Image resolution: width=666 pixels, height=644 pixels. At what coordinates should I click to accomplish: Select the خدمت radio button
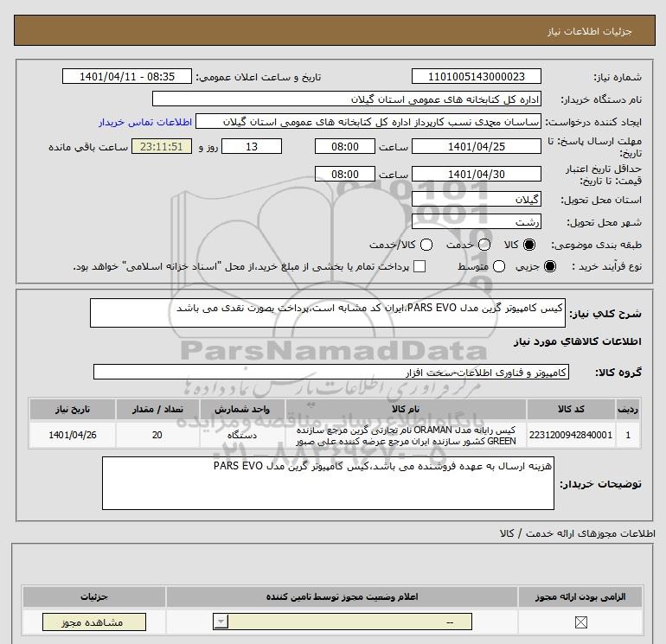(x=484, y=245)
